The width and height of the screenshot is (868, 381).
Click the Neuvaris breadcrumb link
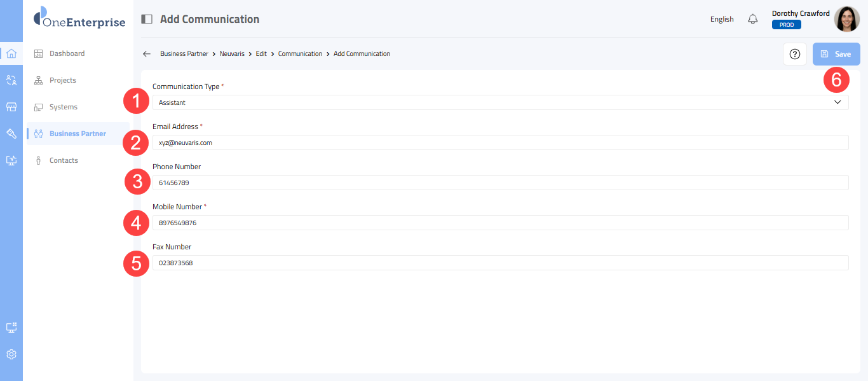[232, 54]
